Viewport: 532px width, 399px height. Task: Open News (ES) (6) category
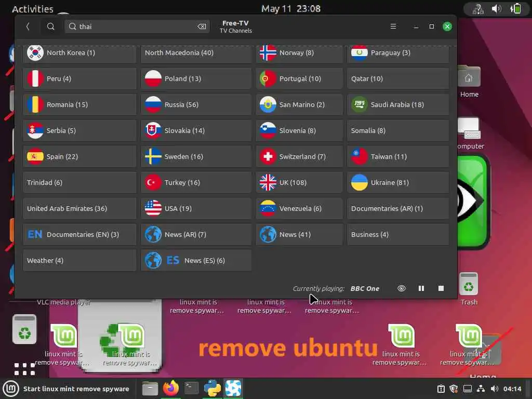[x=196, y=261]
